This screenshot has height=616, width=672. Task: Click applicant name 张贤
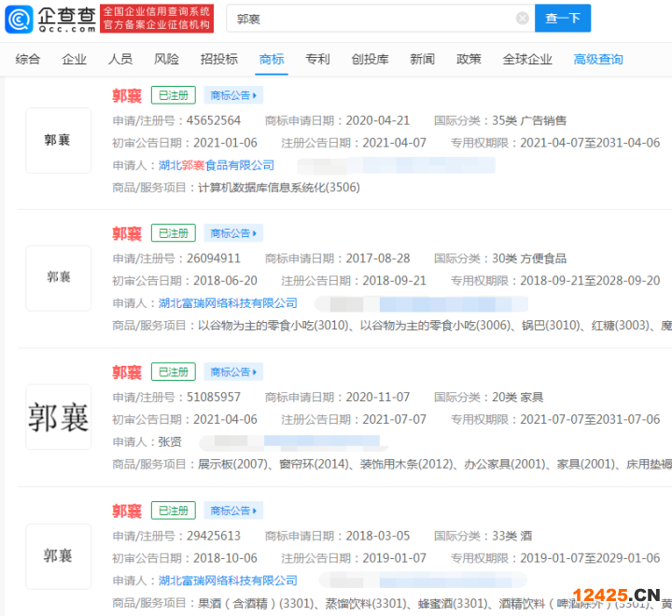click(170, 441)
